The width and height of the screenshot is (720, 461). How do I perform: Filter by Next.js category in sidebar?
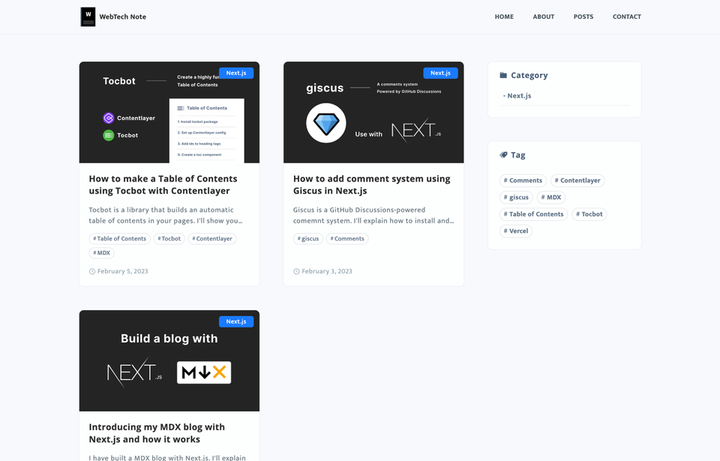point(517,96)
